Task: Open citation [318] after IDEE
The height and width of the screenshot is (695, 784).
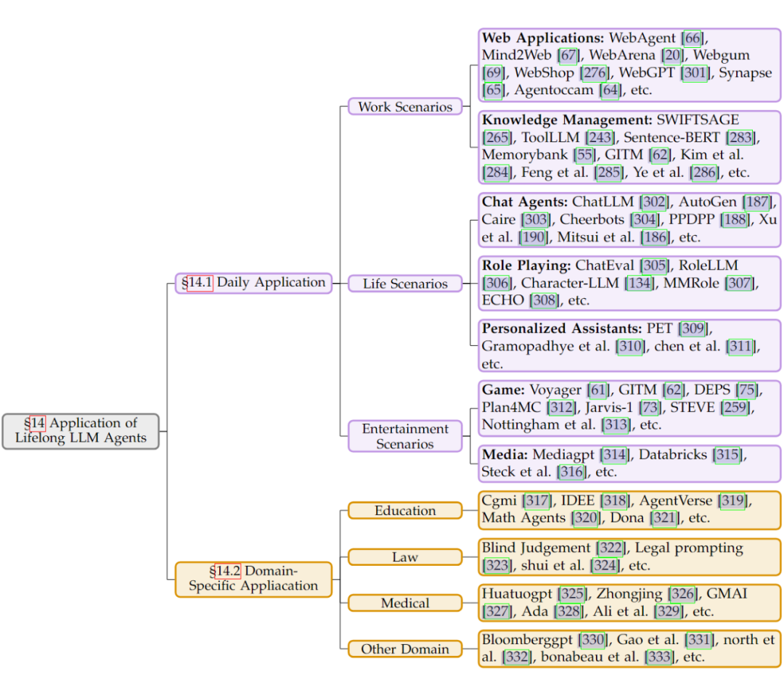Action: point(615,501)
